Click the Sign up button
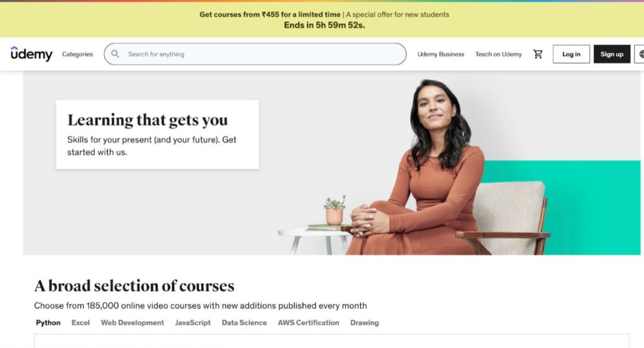 tap(611, 54)
